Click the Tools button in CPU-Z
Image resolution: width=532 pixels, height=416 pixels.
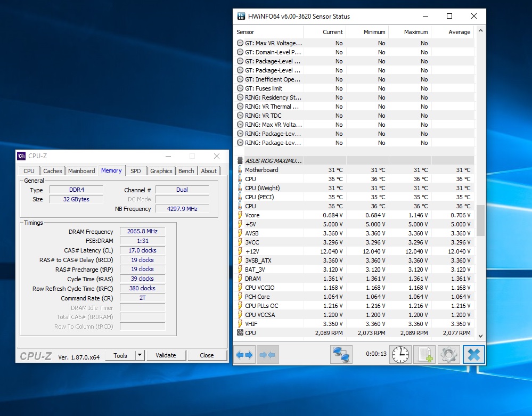point(120,355)
